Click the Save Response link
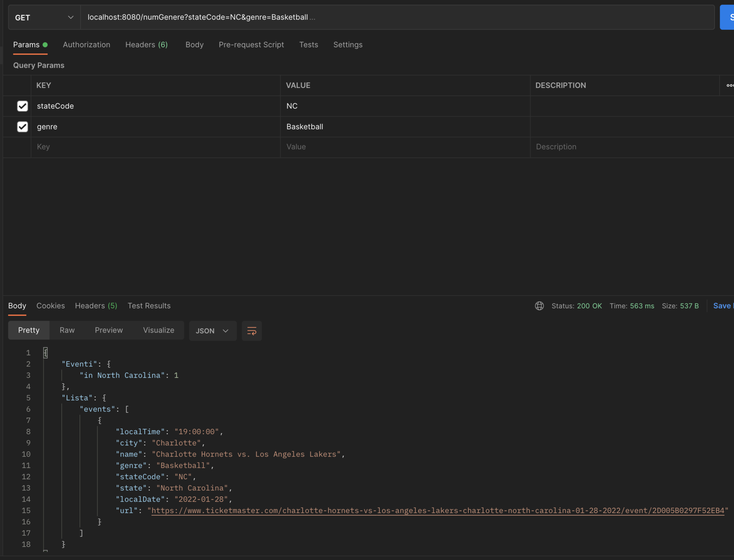 (x=723, y=306)
